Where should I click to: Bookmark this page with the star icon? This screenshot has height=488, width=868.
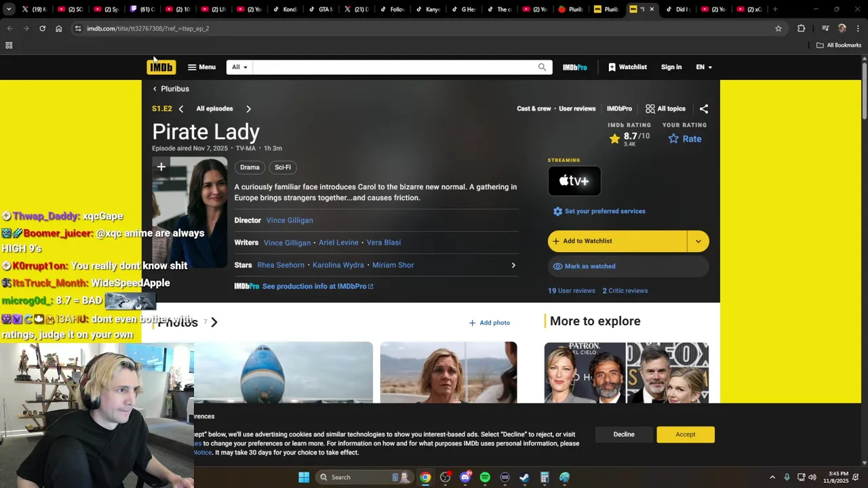[778, 28]
